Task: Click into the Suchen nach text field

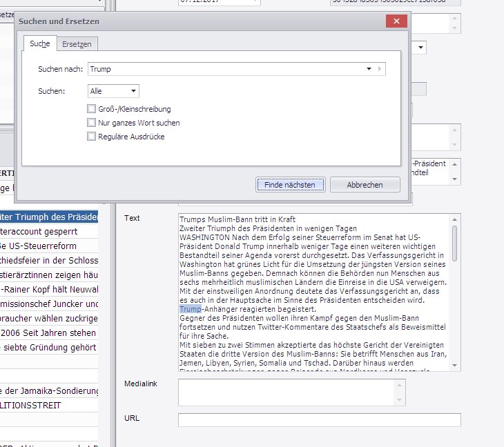Action: [x=228, y=69]
